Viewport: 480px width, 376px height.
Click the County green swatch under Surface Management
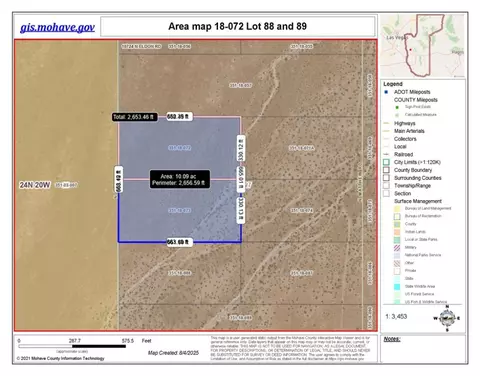[397, 224]
